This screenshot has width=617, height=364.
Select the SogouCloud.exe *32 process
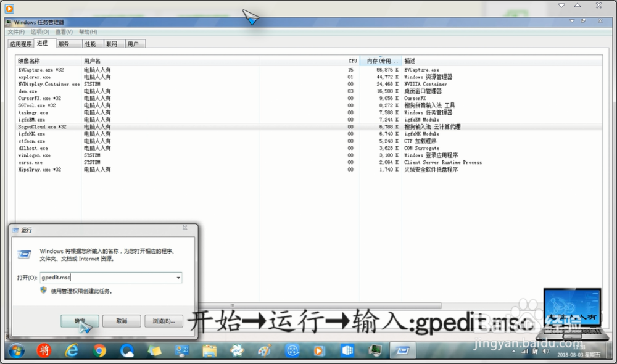click(308, 126)
